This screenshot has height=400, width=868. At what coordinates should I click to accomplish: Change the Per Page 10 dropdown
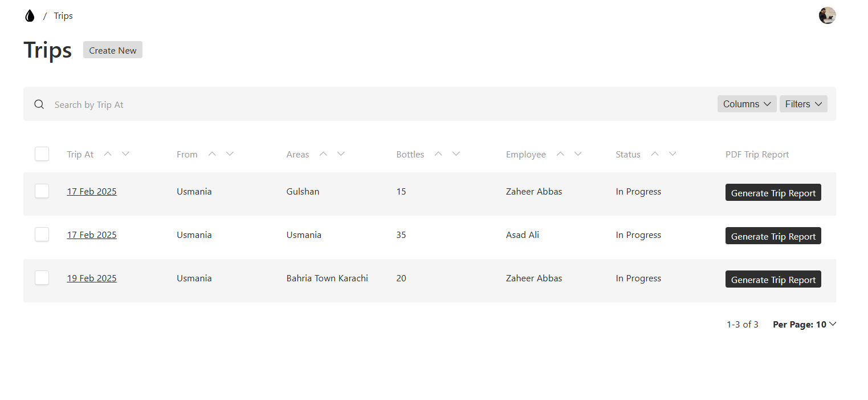804,324
